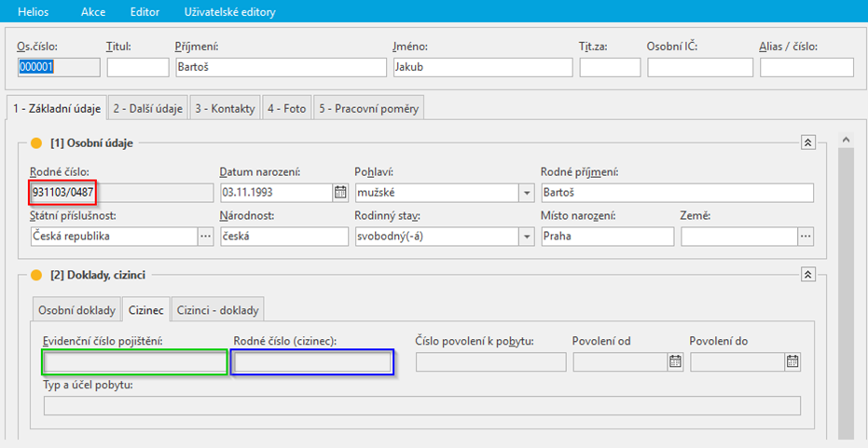Open the Helios menu
Image resolution: width=868 pixels, height=448 pixels.
(33, 12)
